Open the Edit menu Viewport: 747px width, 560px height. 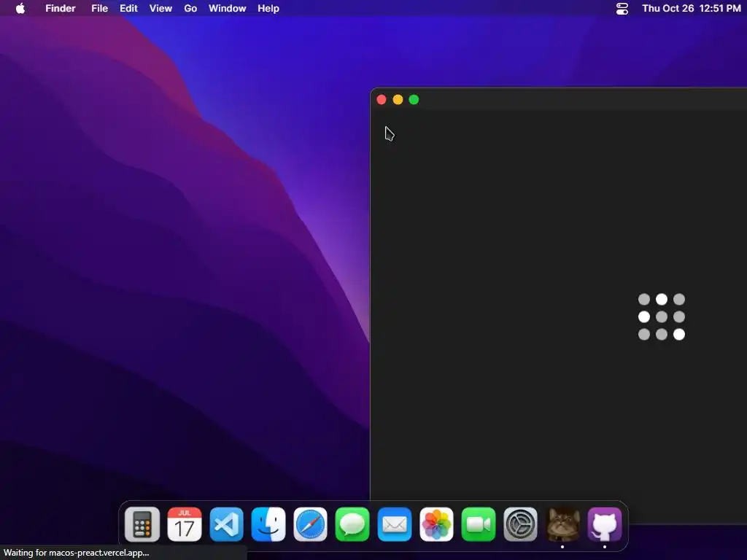(128, 8)
